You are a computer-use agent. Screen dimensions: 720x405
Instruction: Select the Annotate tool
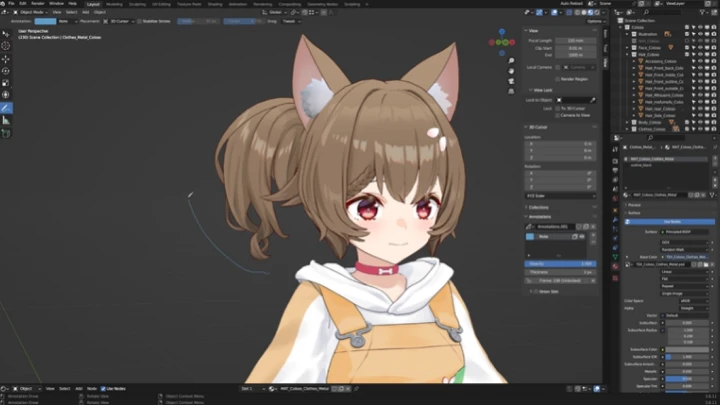click(x=6, y=108)
